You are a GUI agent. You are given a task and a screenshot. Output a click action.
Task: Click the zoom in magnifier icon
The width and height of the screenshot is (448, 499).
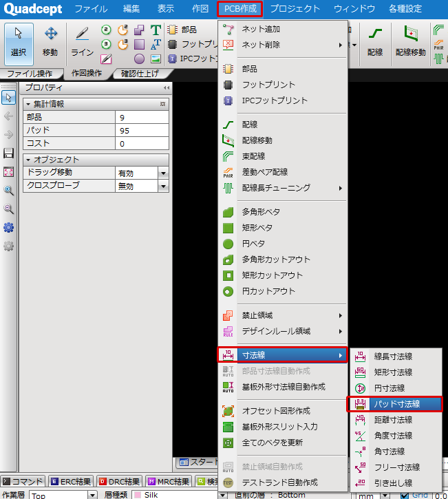(x=8, y=190)
